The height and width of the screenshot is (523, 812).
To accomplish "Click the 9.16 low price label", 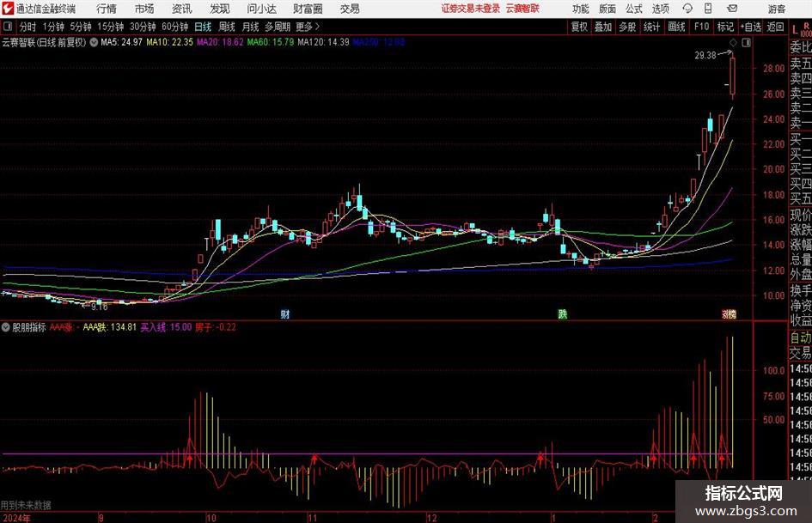I will pyautogui.click(x=99, y=307).
